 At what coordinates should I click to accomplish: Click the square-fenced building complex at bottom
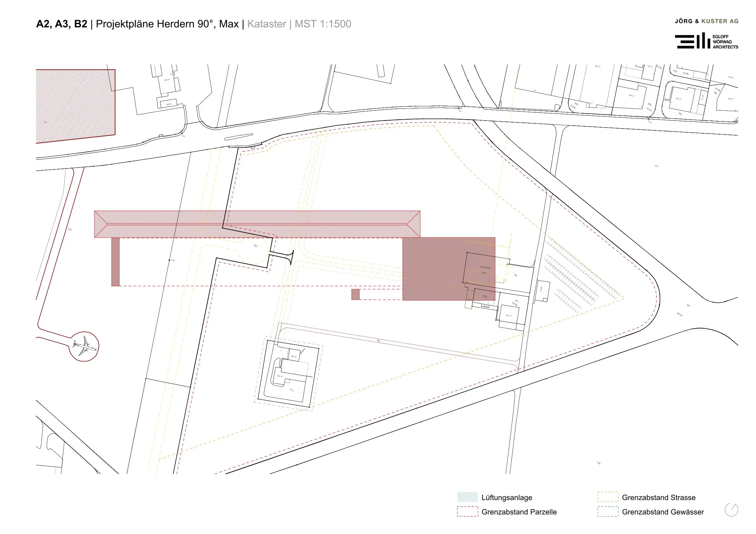[x=288, y=373]
